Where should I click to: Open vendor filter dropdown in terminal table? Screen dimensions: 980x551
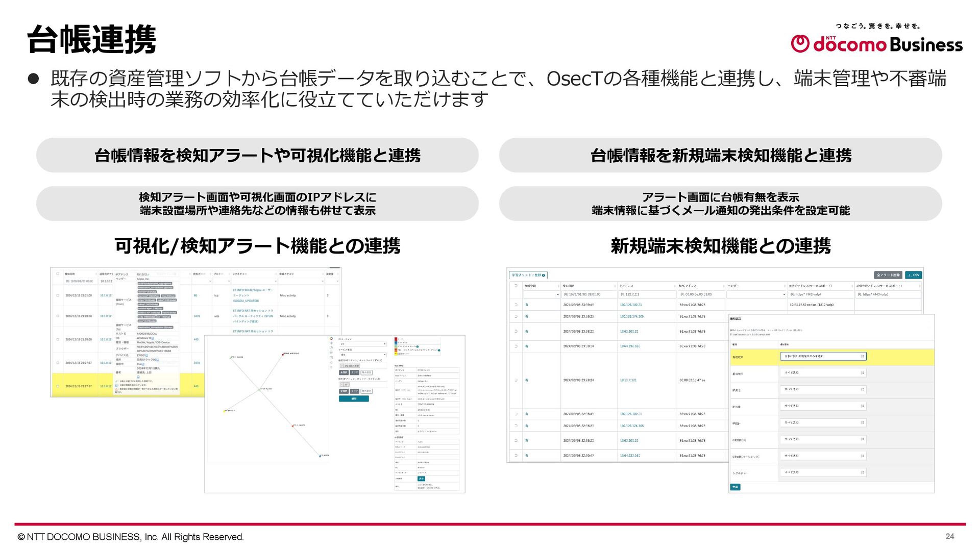[756, 294]
